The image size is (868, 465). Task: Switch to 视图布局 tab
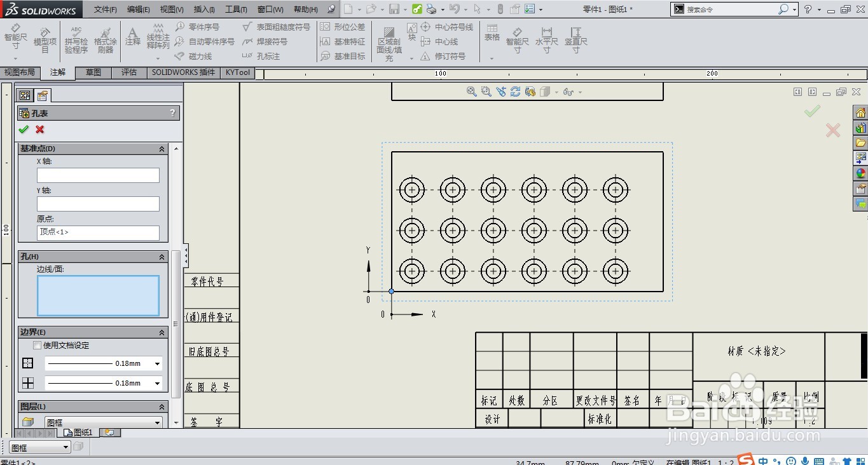point(20,73)
